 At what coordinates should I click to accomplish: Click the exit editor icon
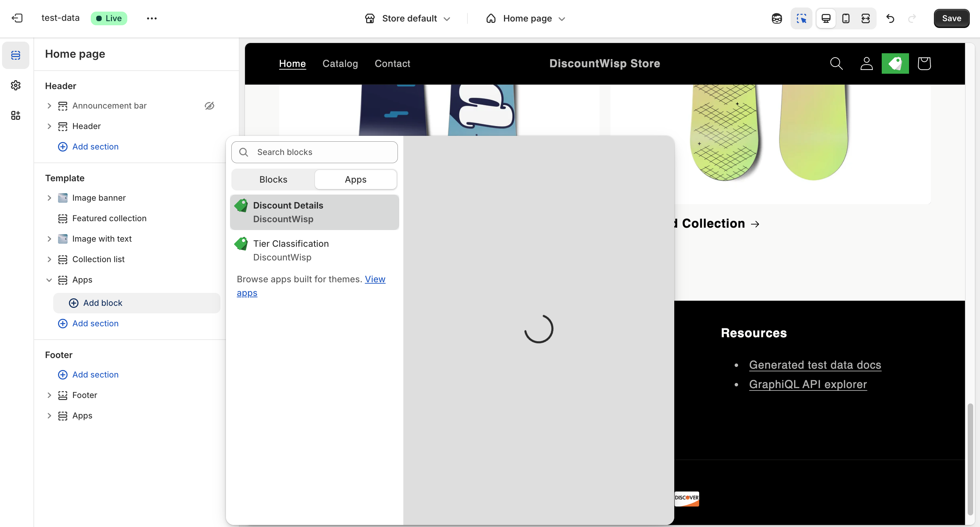coord(17,18)
